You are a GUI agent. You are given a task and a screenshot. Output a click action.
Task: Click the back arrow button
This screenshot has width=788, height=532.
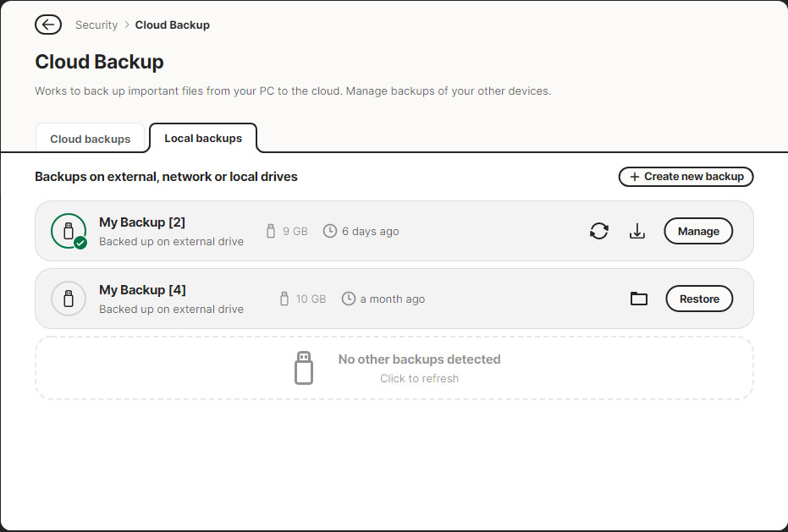click(x=48, y=25)
